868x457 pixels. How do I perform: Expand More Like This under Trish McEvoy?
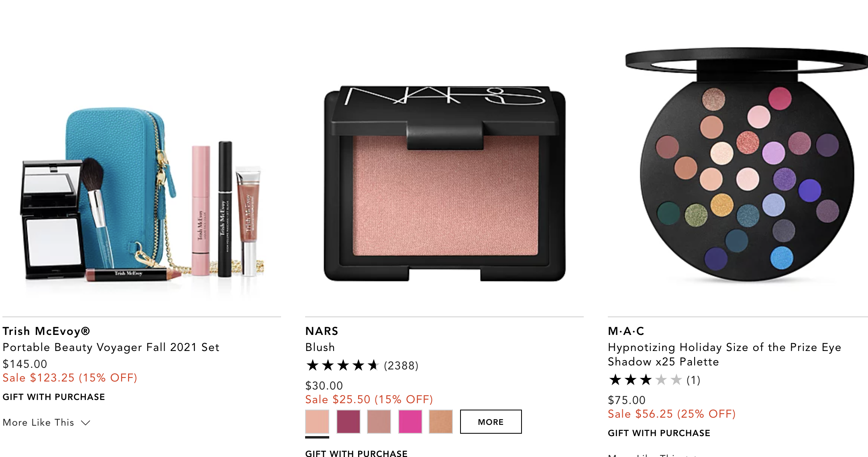39,422
